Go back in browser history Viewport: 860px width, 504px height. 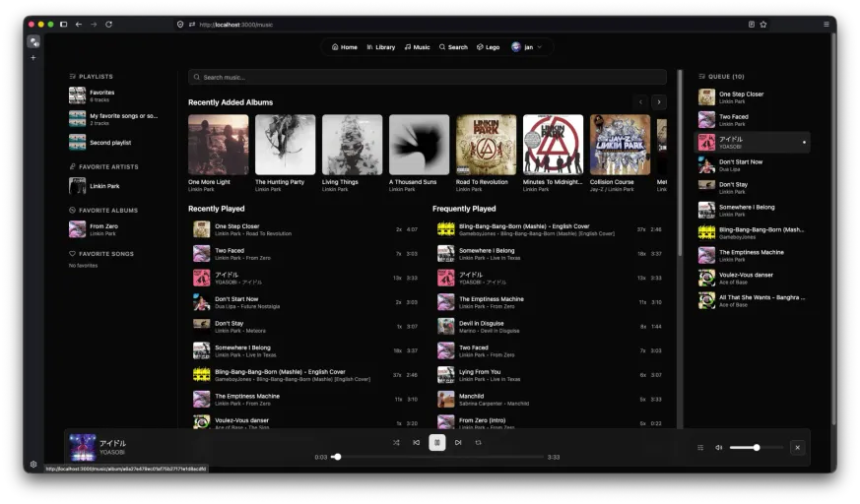click(x=79, y=24)
